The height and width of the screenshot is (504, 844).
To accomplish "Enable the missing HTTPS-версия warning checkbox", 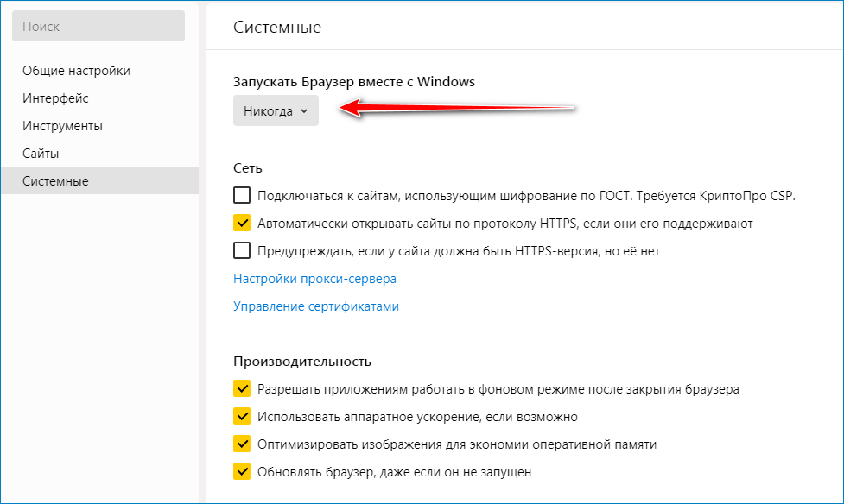I will click(x=242, y=251).
